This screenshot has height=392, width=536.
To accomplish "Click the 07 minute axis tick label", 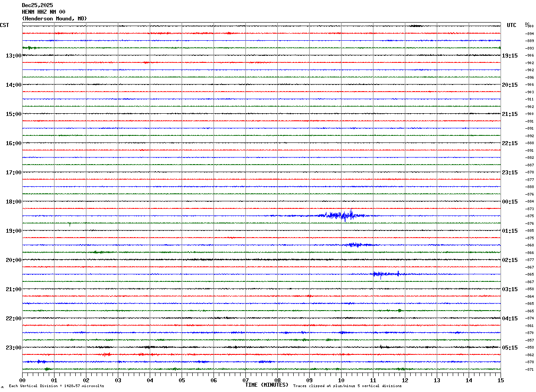I will coord(245,380).
